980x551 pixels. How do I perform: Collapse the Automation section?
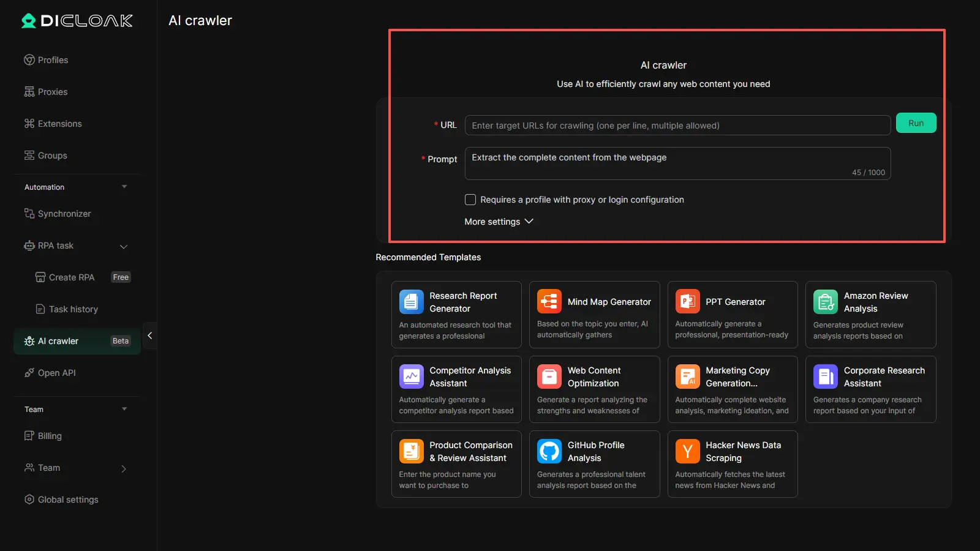(x=124, y=187)
